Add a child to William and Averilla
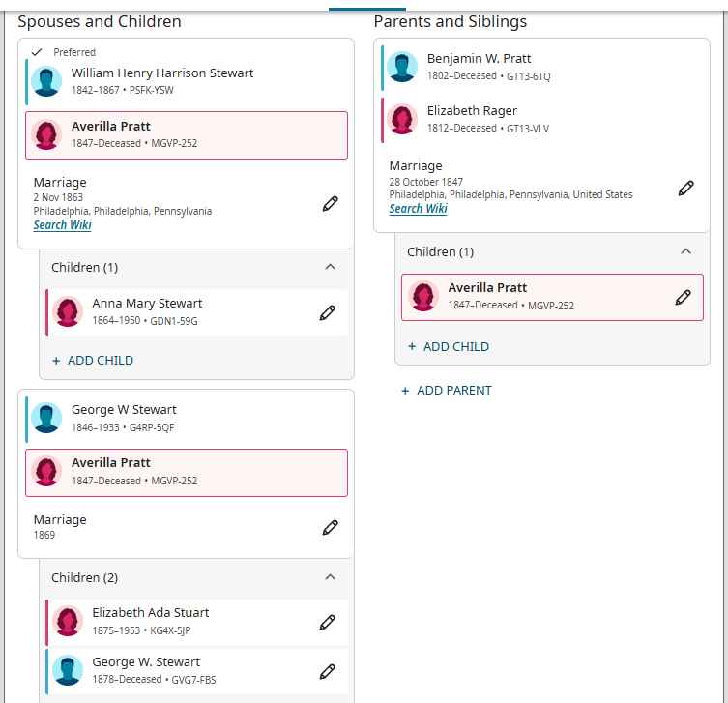The width and height of the screenshot is (728, 703). [x=93, y=360]
